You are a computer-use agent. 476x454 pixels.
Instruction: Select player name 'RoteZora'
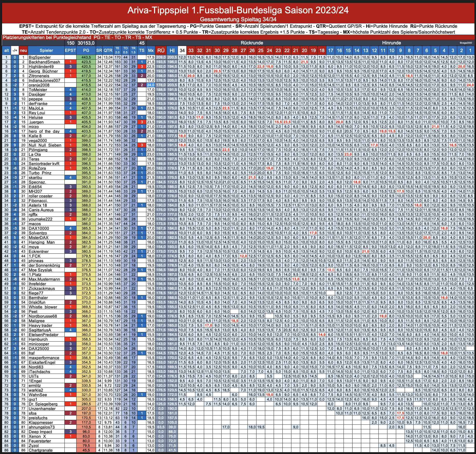[37, 168]
